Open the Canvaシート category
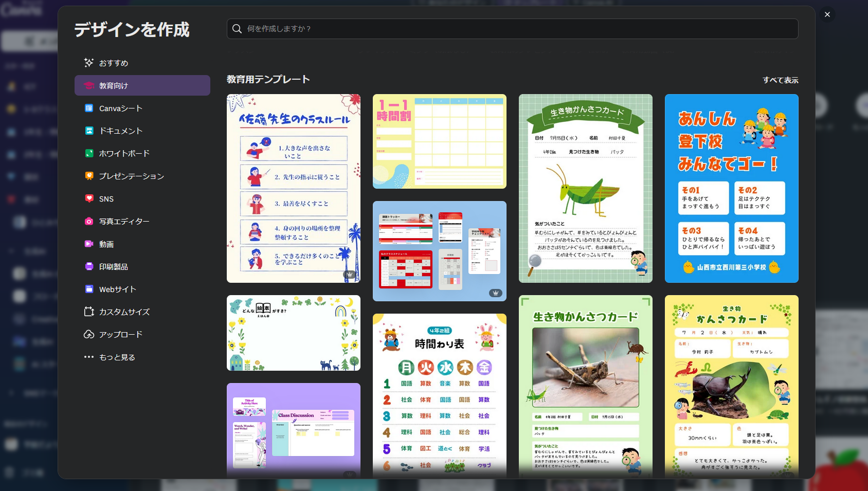The image size is (868, 491). (142, 108)
